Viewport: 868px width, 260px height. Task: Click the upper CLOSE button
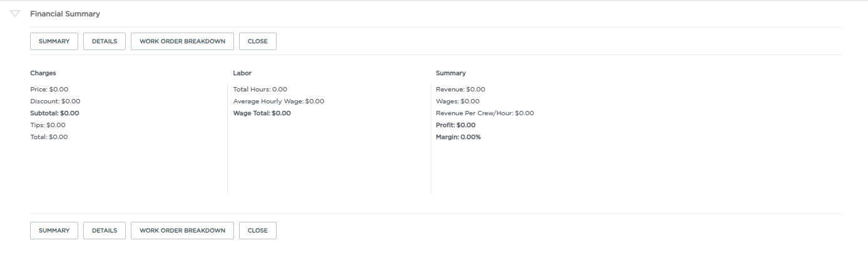pyautogui.click(x=258, y=41)
